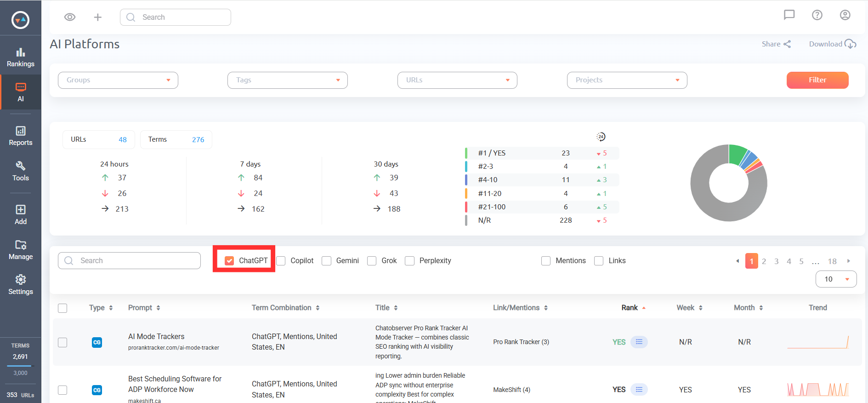Go to the next page arrow
Screen dimensions: 868x403
pos(849,261)
